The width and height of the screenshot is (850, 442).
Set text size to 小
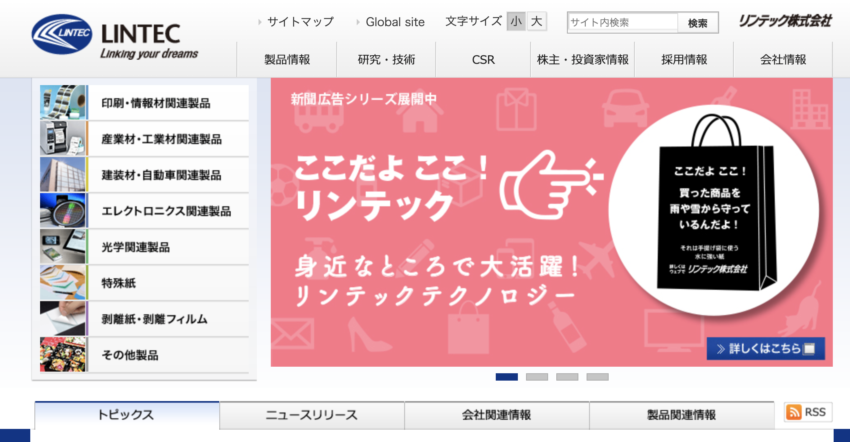[516, 22]
